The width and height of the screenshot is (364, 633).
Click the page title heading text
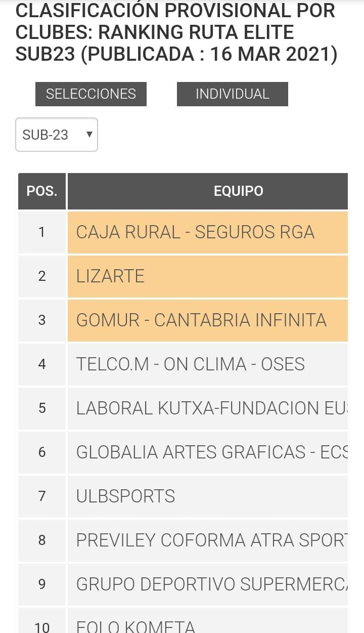(x=176, y=32)
